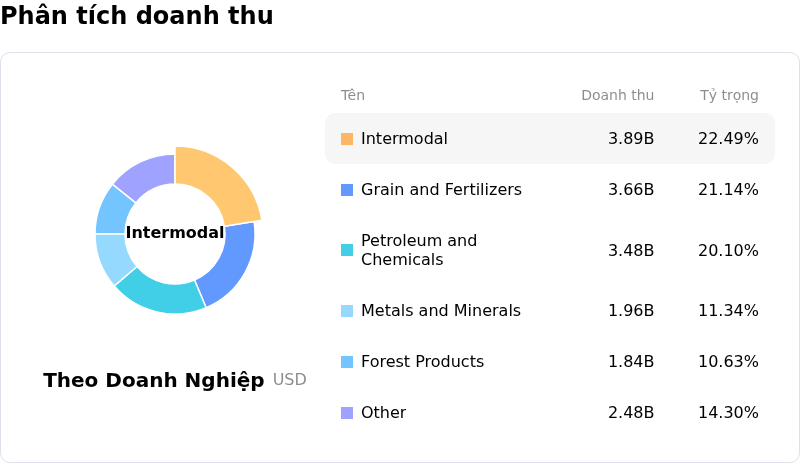Click the Forest Products label
This screenshot has height=463, width=800.
tap(422, 362)
